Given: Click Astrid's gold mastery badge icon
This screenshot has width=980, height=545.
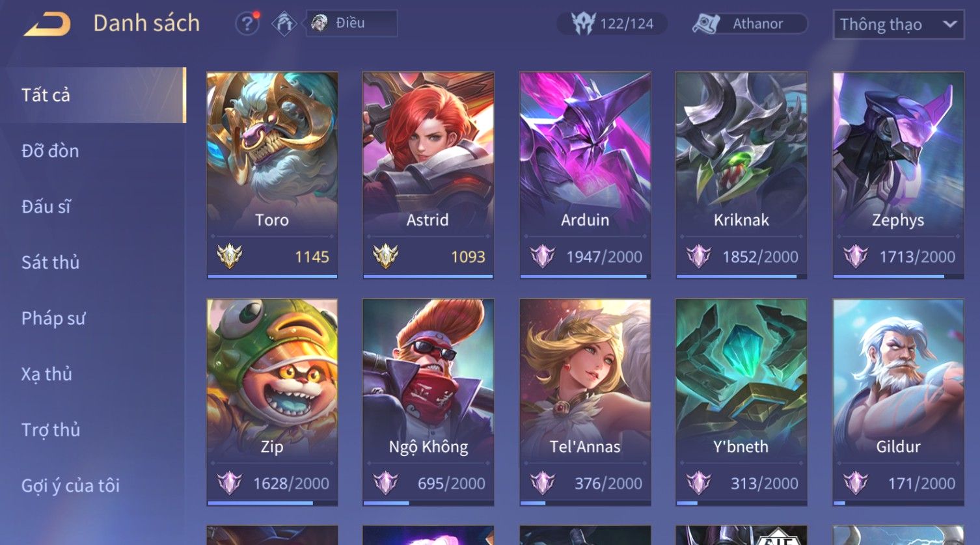Looking at the screenshot, I should pos(385,256).
